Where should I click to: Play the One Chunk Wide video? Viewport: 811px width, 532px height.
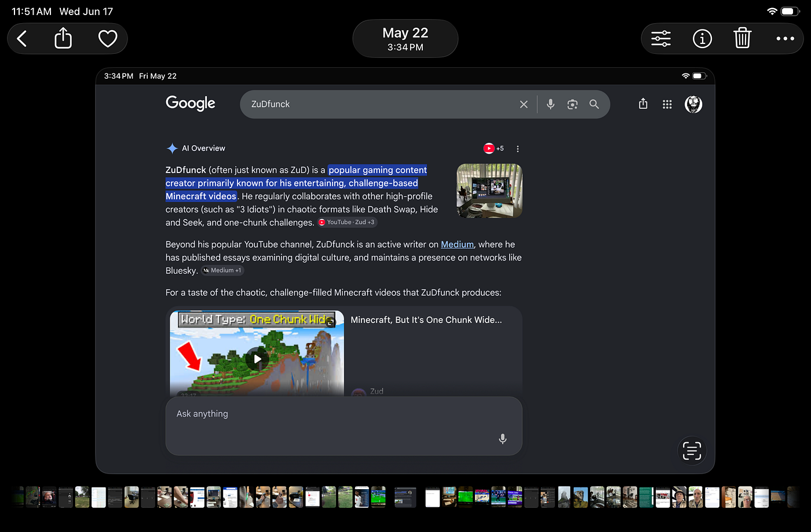click(257, 358)
